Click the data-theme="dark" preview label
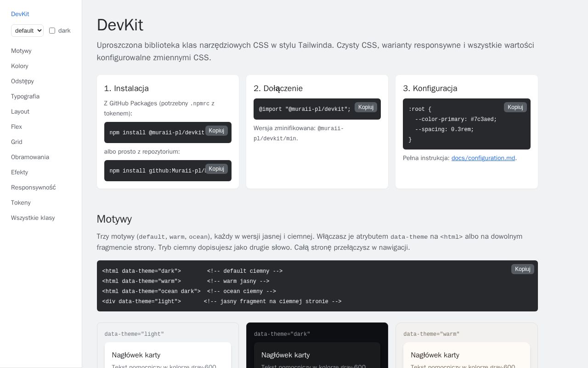 (x=282, y=334)
